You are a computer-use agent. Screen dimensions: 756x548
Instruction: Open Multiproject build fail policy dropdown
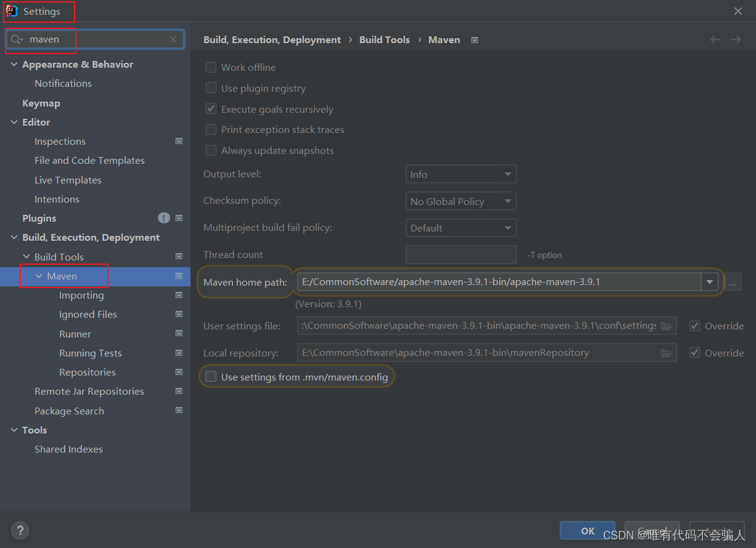461,228
